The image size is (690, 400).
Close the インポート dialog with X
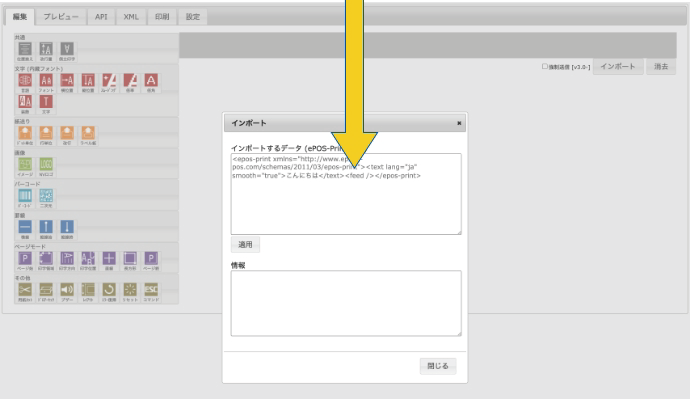pyautogui.click(x=459, y=123)
